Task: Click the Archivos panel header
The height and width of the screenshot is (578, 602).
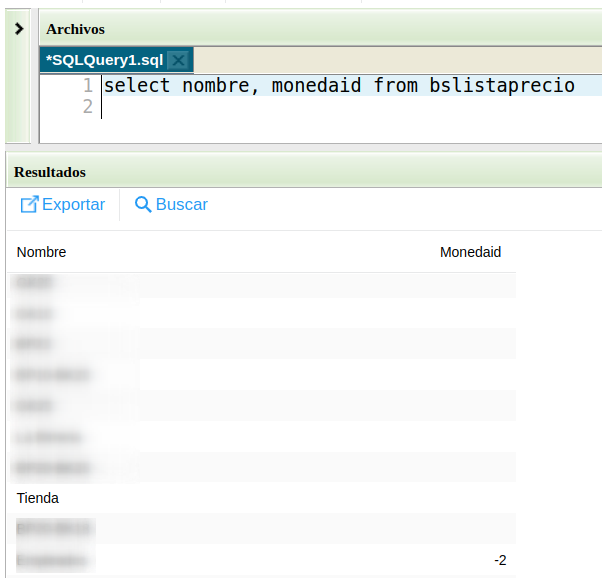Action: [75, 29]
